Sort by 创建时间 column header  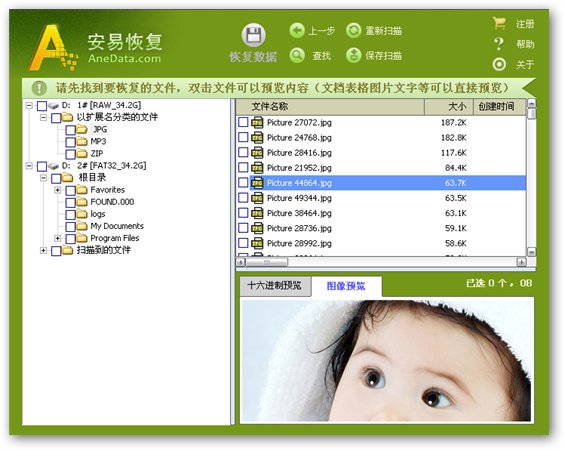click(x=499, y=106)
